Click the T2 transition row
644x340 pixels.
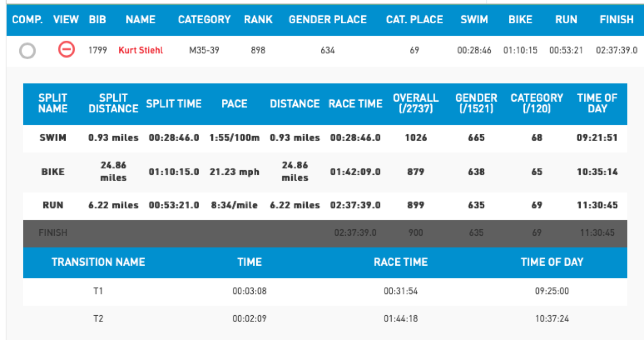pos(325,319)
